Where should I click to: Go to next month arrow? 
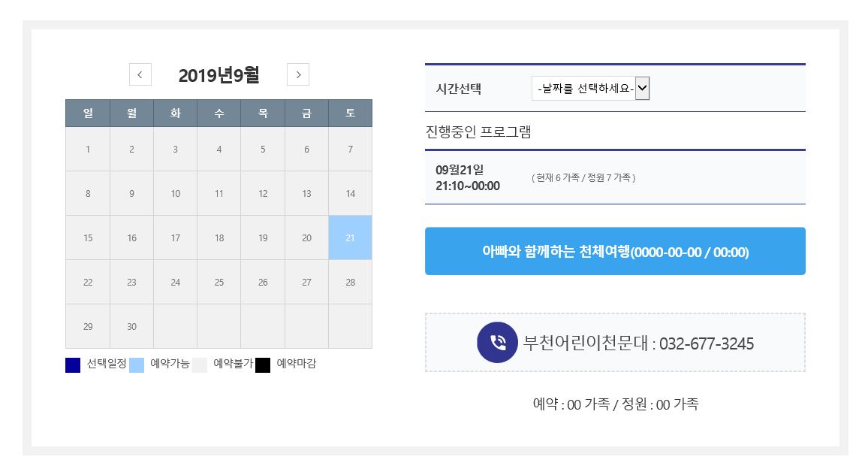pyautogui.click(x=298, y=74)
